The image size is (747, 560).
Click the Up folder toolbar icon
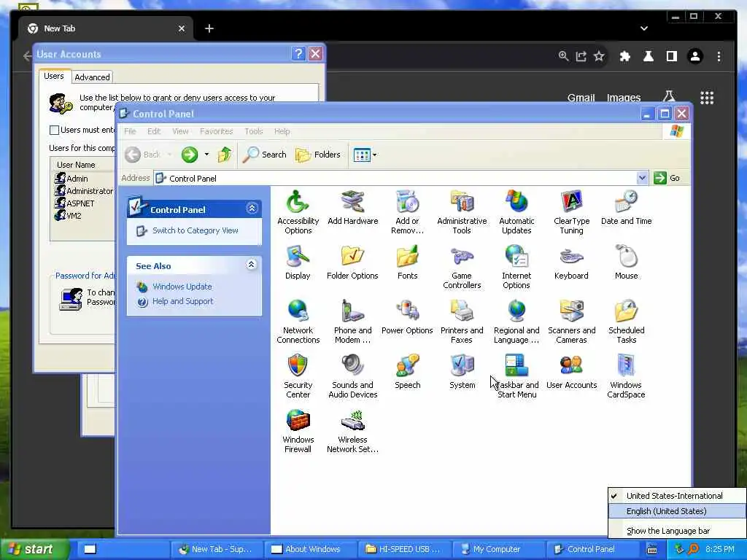(225, 155)
